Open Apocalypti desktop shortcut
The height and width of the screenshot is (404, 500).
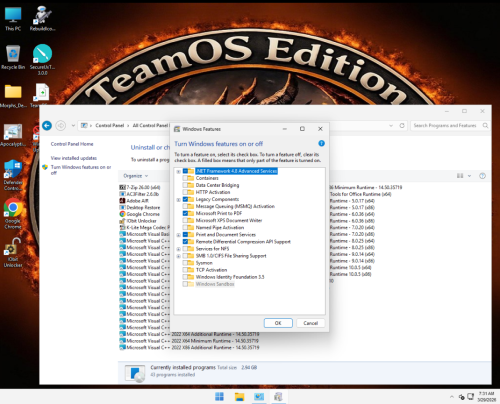tap(13, 135)
